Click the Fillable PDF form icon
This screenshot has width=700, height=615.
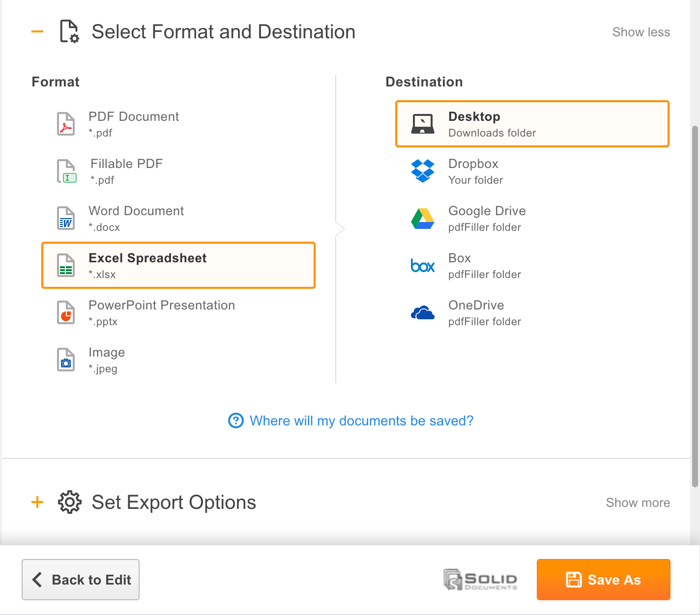(67, 171)
